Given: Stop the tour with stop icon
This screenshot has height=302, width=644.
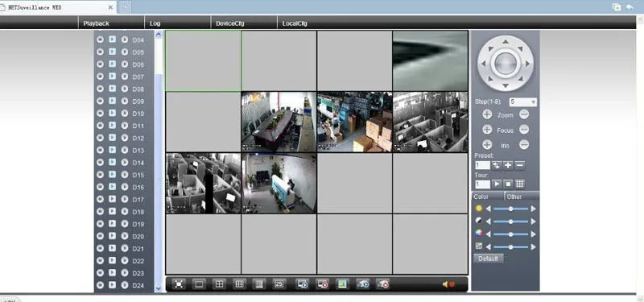Looking at the screenshot, I should 508,184.
